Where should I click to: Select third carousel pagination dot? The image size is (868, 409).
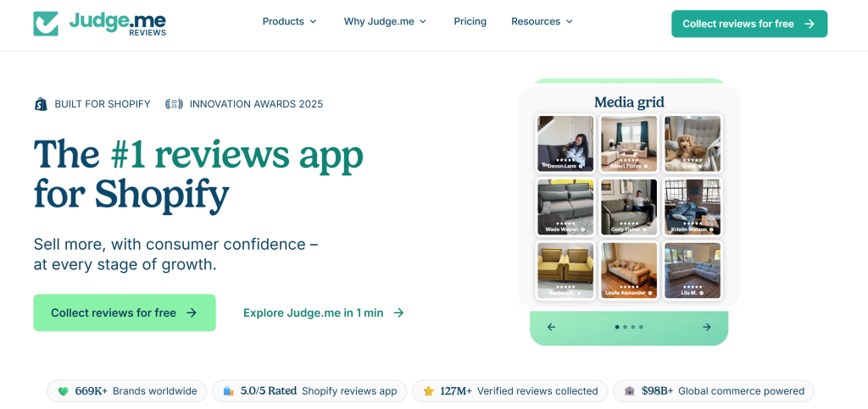[x=633, y=327]
